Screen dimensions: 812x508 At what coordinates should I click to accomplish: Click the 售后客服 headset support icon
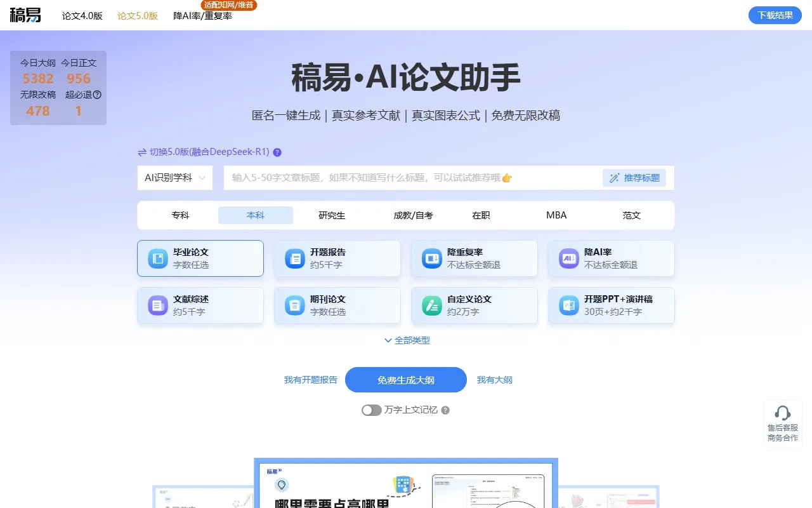782,414
